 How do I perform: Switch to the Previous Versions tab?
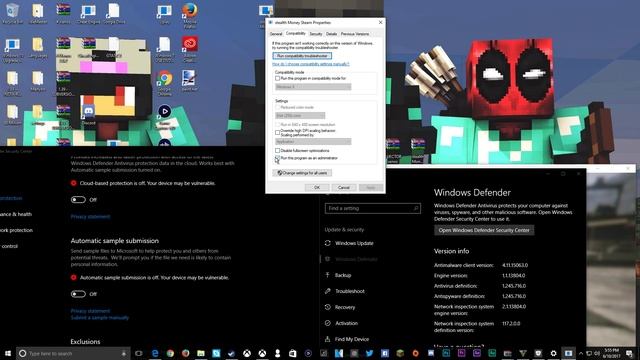(x=355, y=34)
